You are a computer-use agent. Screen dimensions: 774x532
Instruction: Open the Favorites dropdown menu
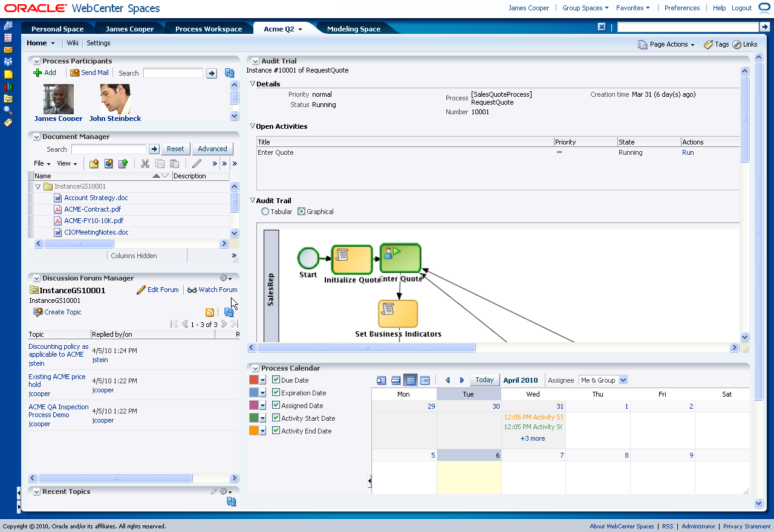(x=633, y=8)
